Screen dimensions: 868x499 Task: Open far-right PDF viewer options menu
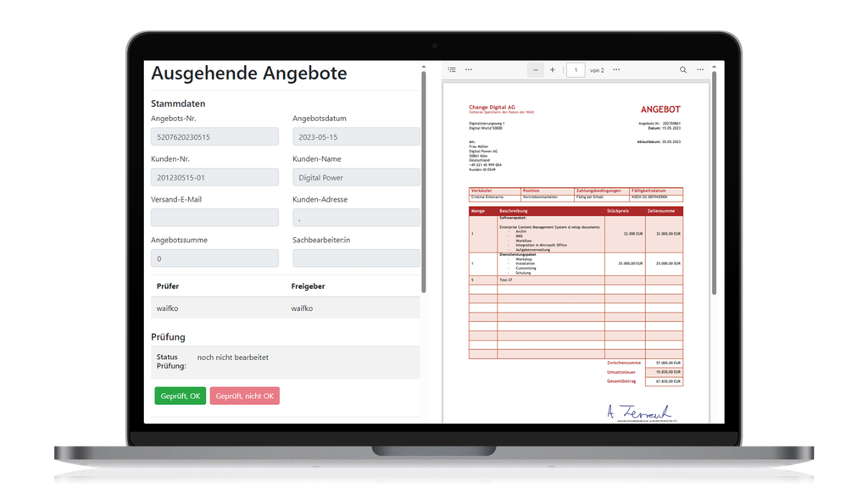700,69
